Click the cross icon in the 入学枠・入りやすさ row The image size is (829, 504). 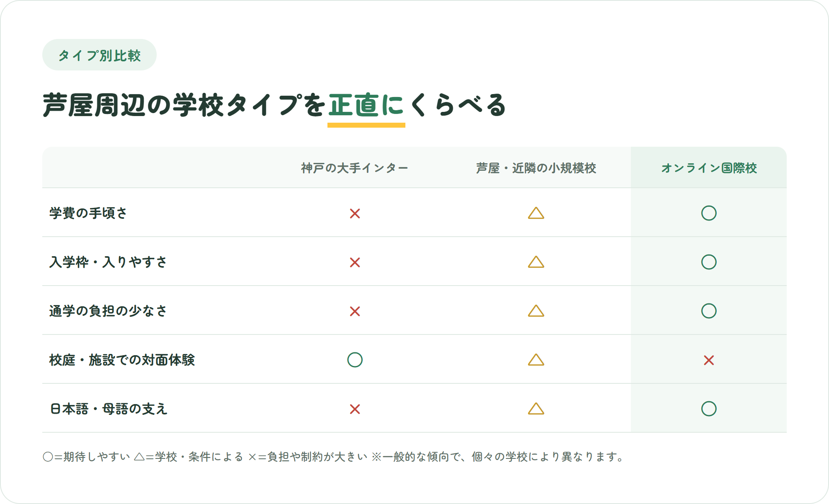pyautogui.click(x=355, y=262)
